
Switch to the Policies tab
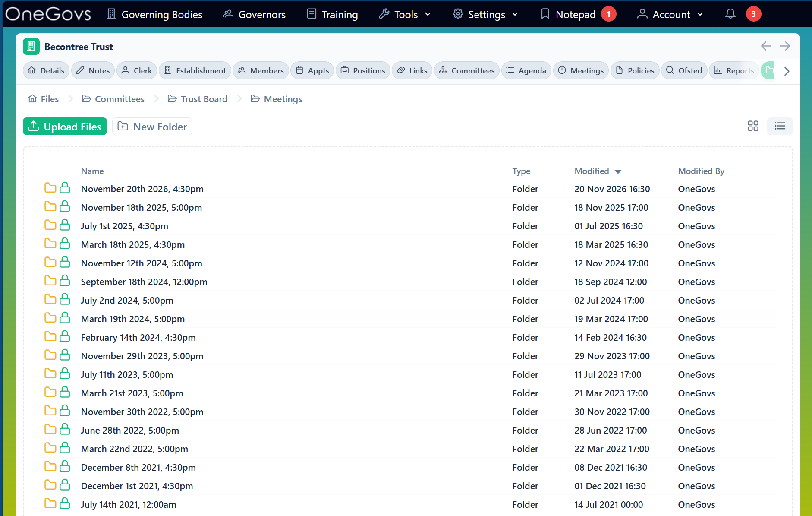(635, 70)
